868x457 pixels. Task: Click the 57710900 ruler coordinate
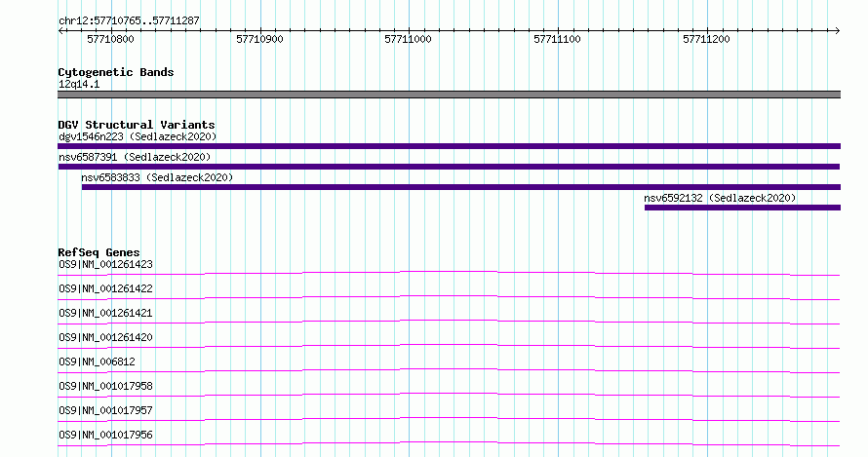(x=259, y=39)
